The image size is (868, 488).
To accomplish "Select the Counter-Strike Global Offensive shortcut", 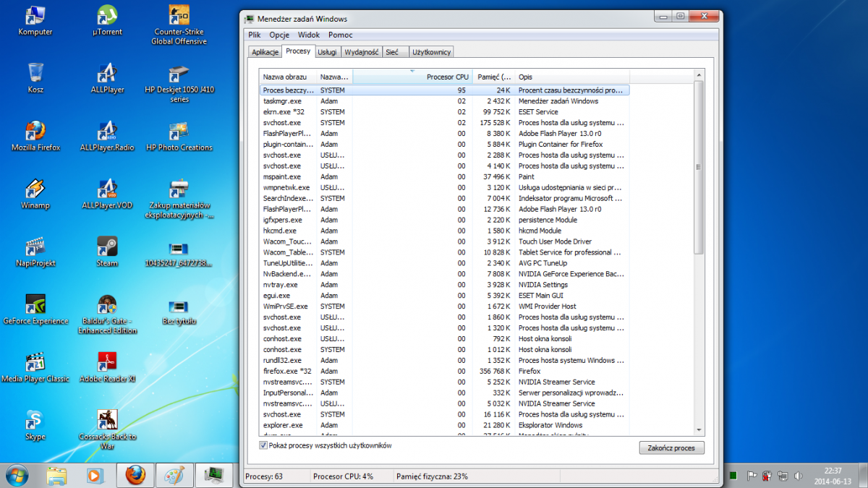I will [179, 25].
